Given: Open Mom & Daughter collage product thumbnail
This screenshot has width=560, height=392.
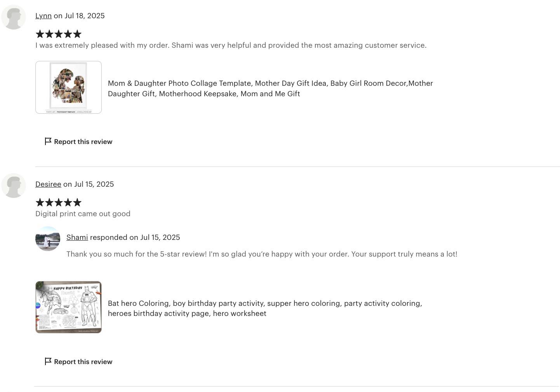Looking at the screenshot, I should (68, 87).
